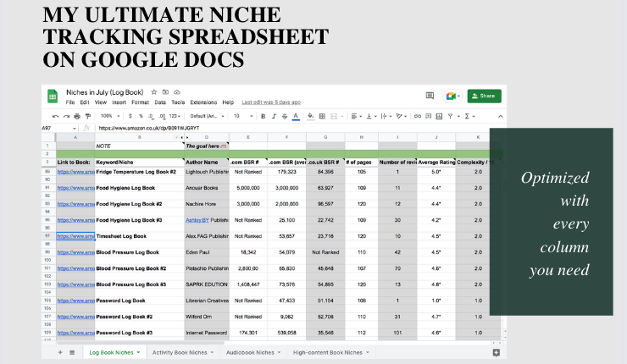Viewport: 627px width, 364px height.
Task: Open the all sheets list icon
Action: click(72, 352)
